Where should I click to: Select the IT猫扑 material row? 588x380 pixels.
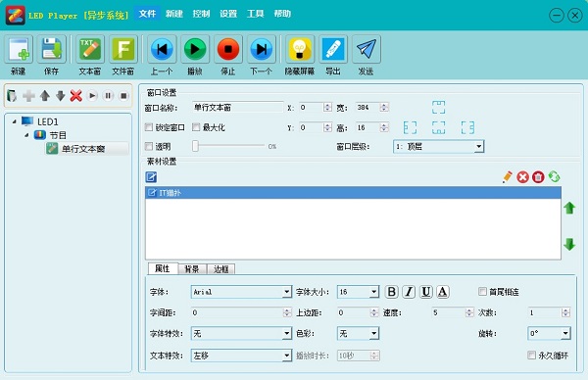[x=353, y=193]
